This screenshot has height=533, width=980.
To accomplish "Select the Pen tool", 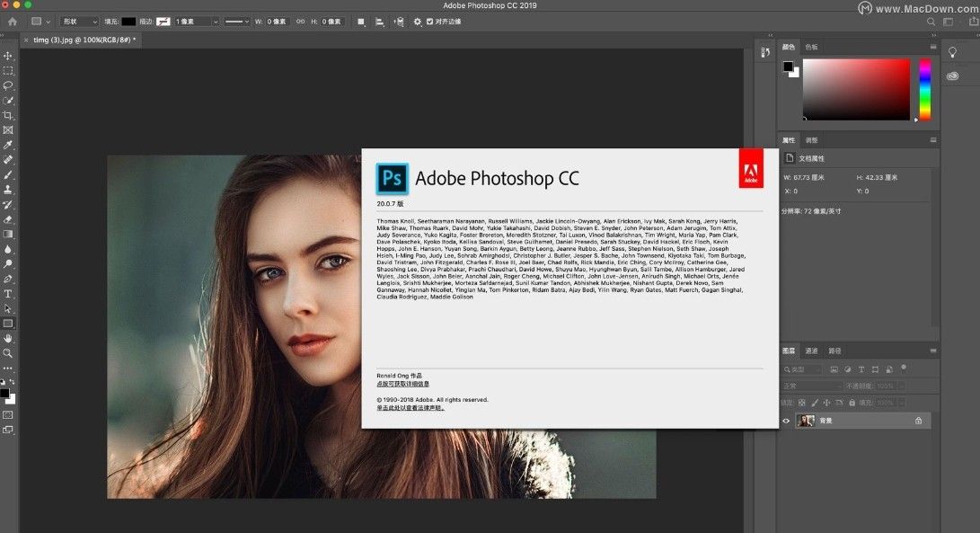I will pos(8,279).
